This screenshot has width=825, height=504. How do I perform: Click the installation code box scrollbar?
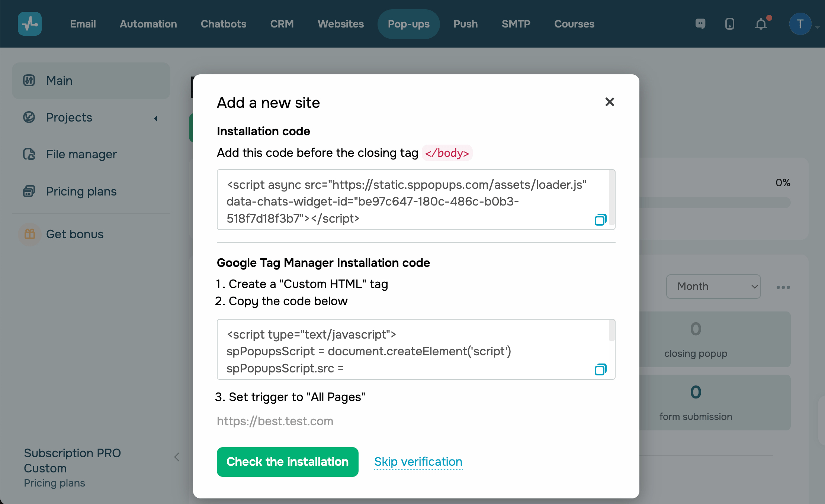pos(611,197)
